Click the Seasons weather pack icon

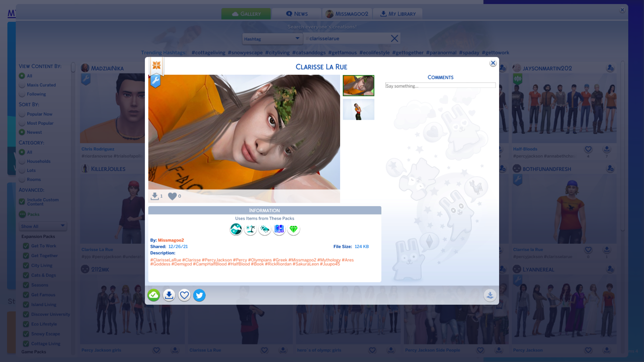point(265,229)
